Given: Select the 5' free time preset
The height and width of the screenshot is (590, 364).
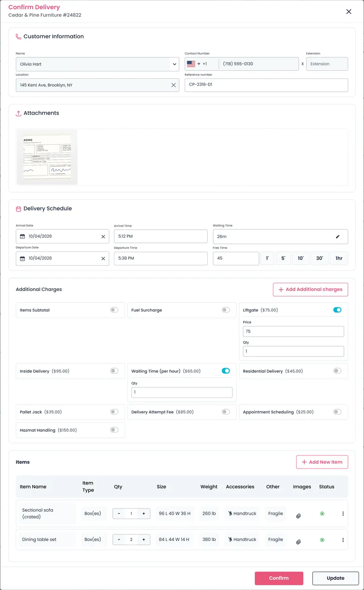Looking at the screenshot, I should 283,258.
